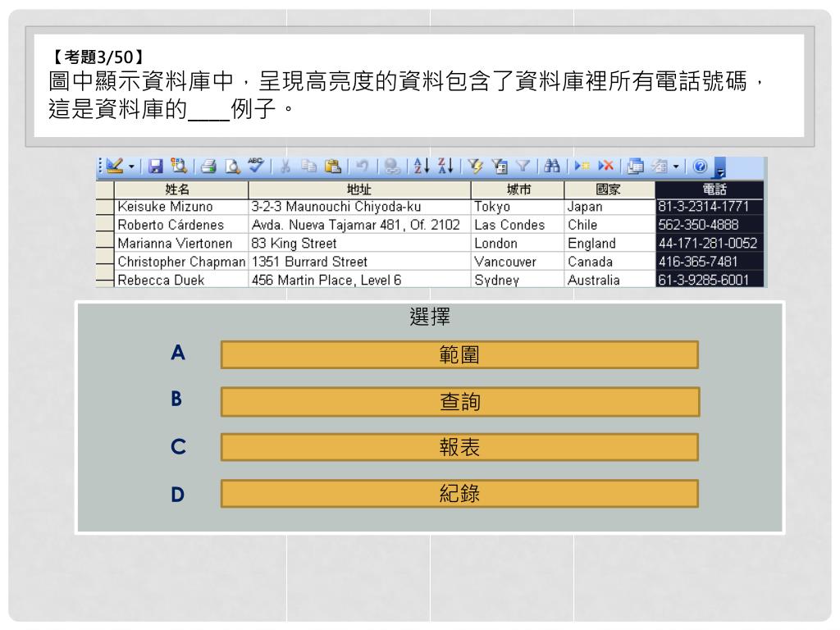Click phone number 562-350-4888

pyautogui.click(x=710, y=225)
